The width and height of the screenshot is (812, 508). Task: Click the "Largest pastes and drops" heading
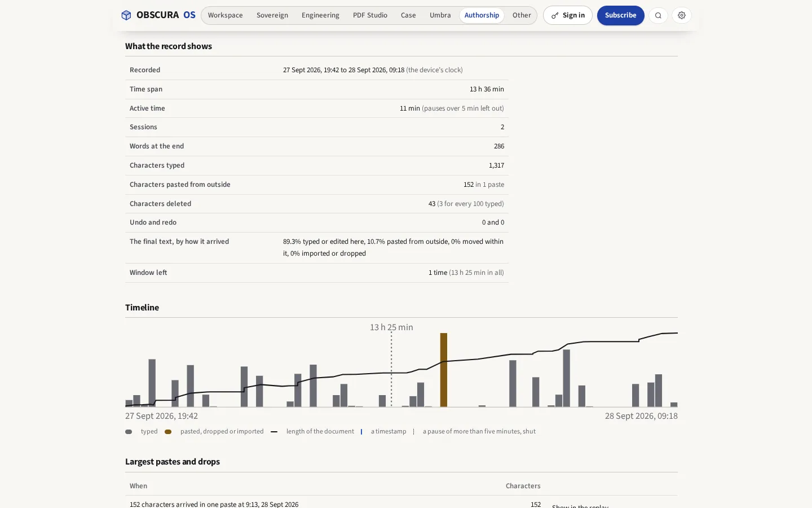tap(173, 462)
